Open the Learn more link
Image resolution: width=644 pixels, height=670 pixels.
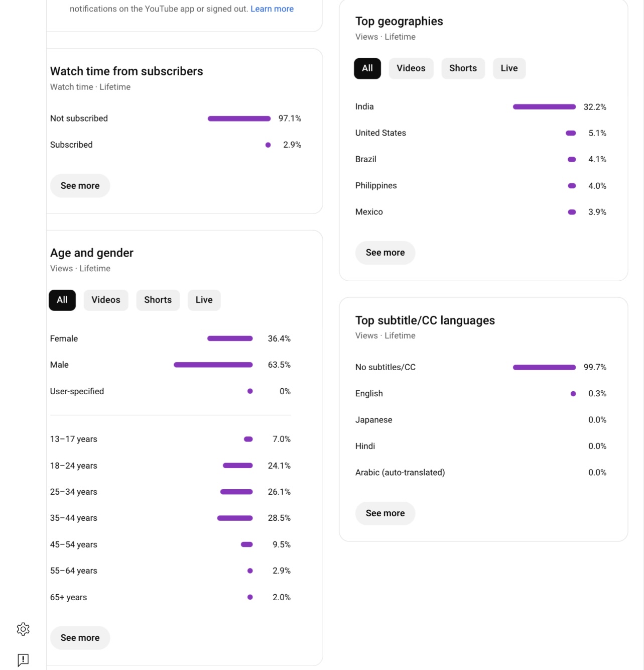click(272, 9)
